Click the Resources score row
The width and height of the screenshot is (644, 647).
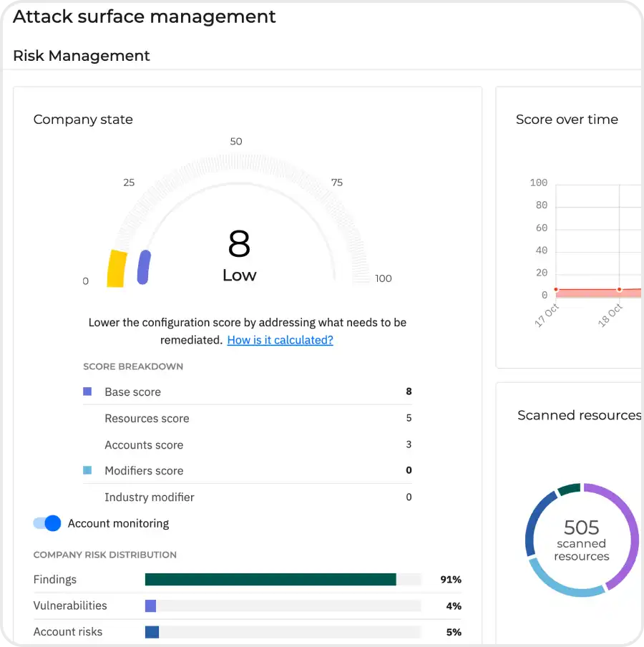(248, 418)
